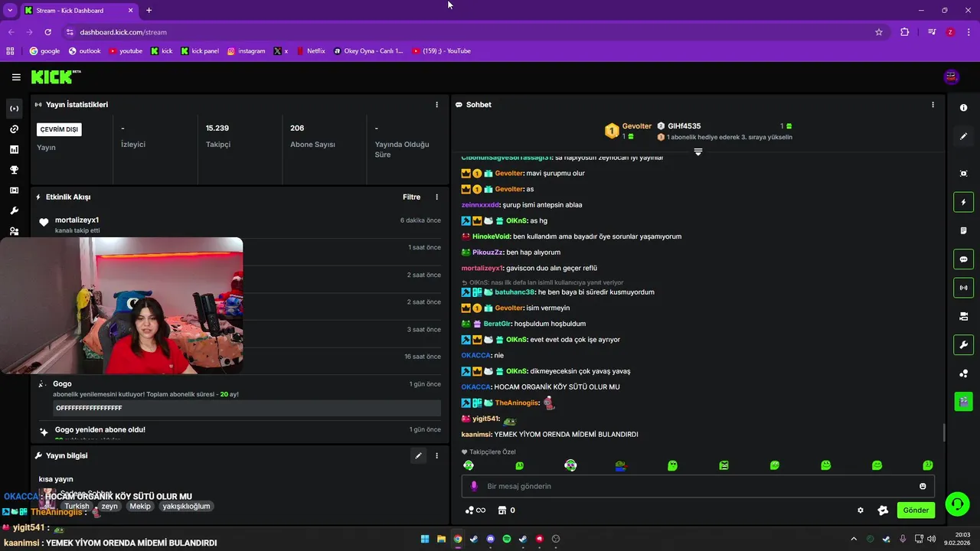The width and height of the screenshot is (980, 551).
Task: Open the kick panel bookmark
Action: tap(200, 51)
